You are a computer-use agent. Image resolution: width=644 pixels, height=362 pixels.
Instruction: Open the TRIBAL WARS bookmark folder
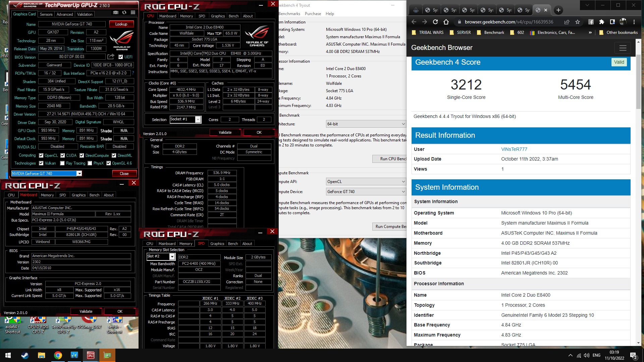point(427,33)
